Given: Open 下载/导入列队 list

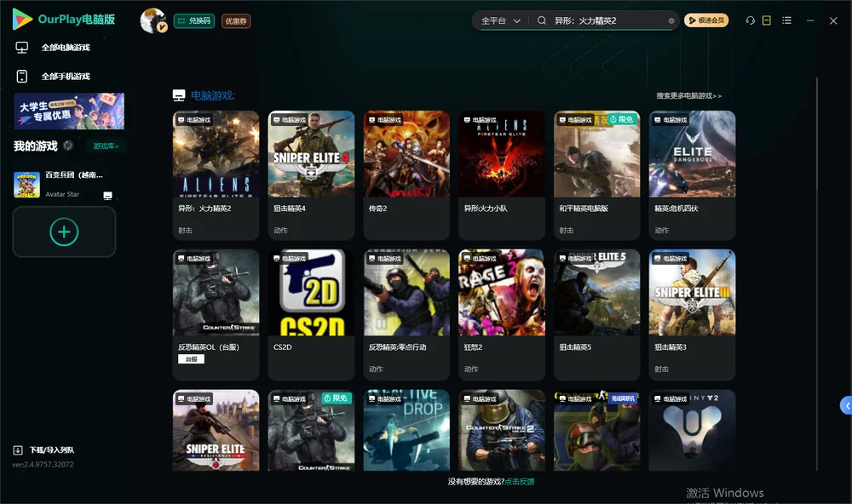Looking at the screenshot, I should click(x=52, y=450).
